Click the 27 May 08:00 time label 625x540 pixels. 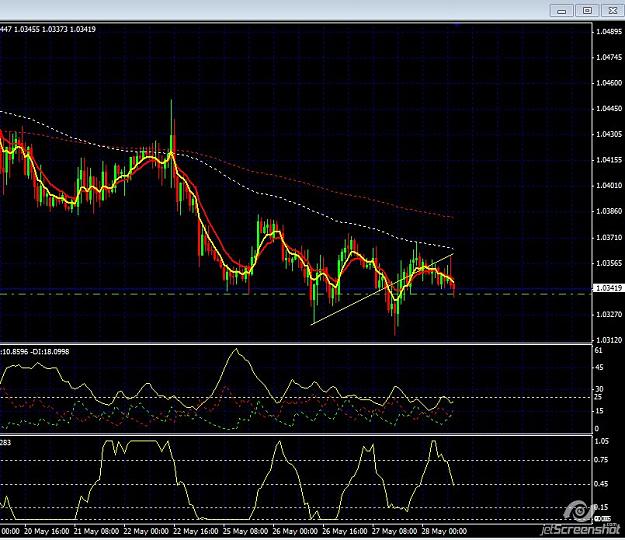tap(394, 532)
